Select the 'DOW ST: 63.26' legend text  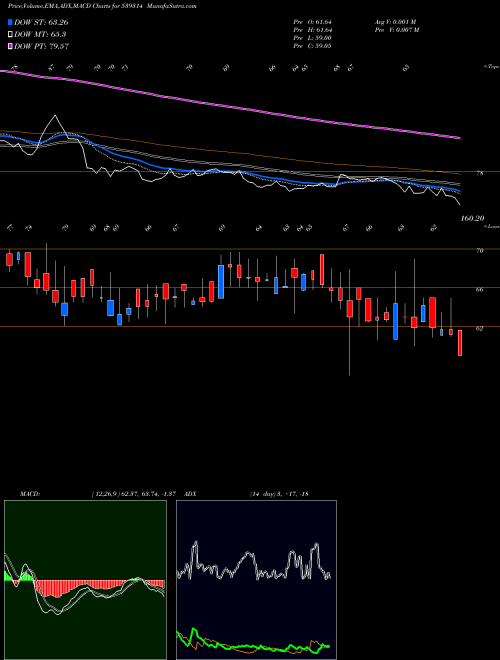click(41, 22)
